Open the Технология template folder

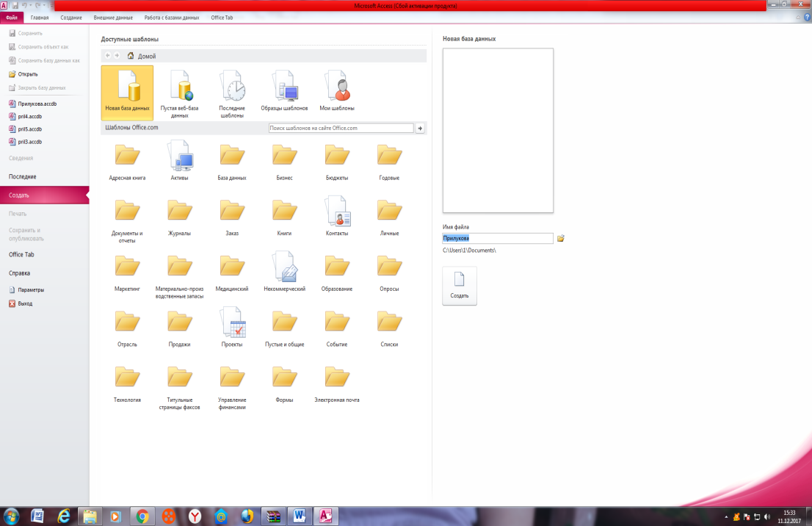(x=128, y=384)
